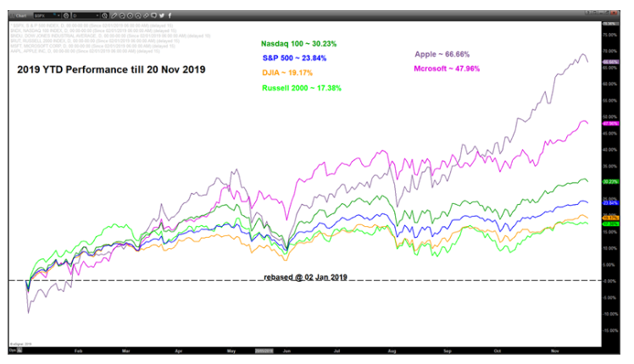Close the chart window with red X
This screenshot has height=364, width=634.
[x=614, y=13]
